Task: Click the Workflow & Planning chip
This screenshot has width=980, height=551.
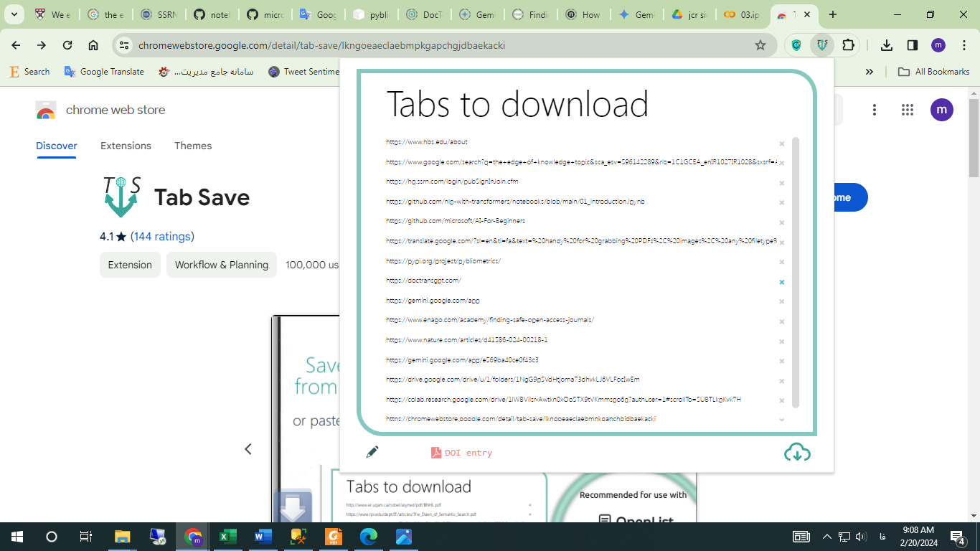Action: [x=222, y=265]
